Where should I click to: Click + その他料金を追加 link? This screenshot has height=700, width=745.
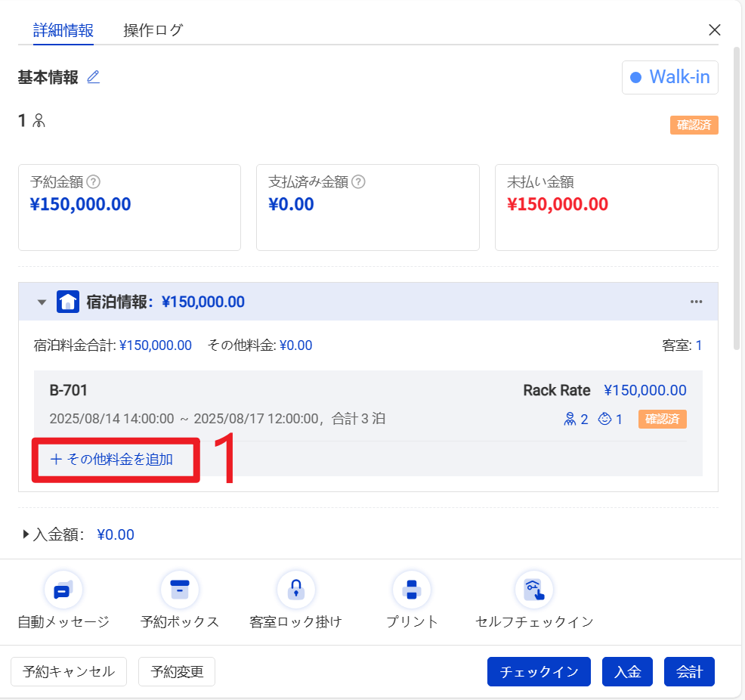(112, 460)
